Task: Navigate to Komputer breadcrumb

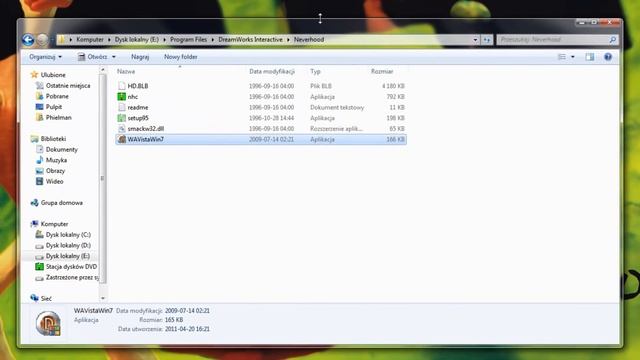Action: (x=90, y=40)
